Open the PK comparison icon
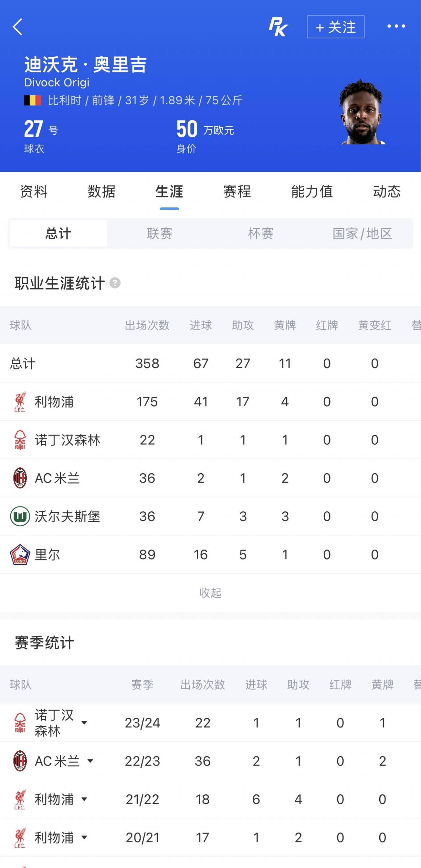The height and width of the screenshot is (868, 421). (x=278, y=27)
